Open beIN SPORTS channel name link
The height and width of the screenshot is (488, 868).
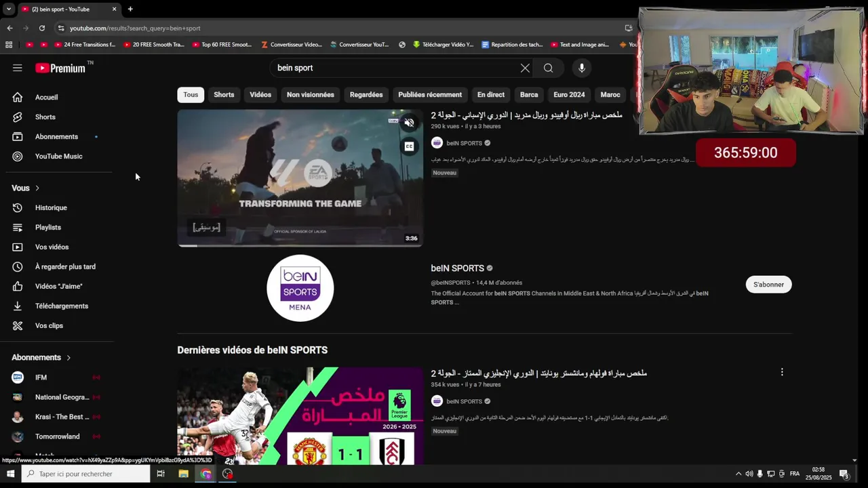point(458,268)
